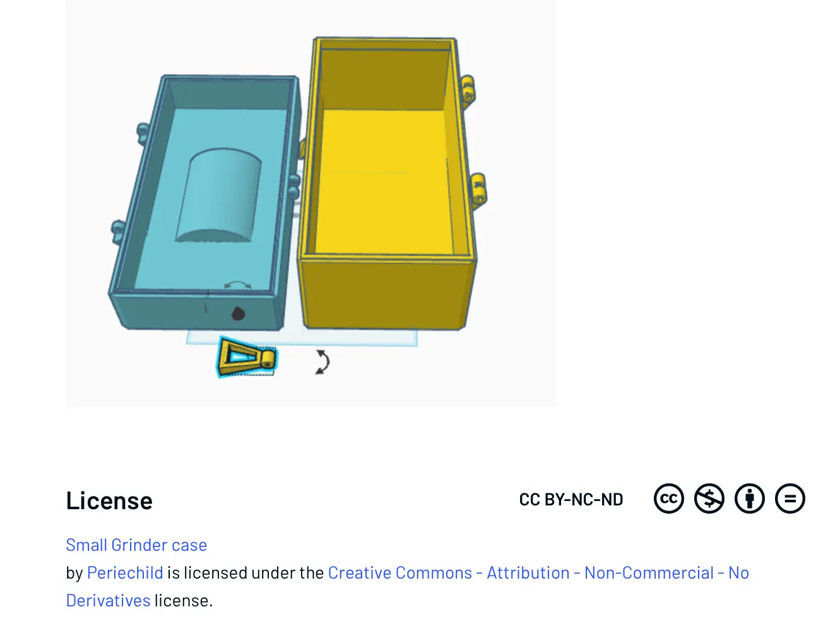This screenshot has width=840, height=643.
Task: Click the small rotation handle on the blue box rim
Action: coord(237,286)
